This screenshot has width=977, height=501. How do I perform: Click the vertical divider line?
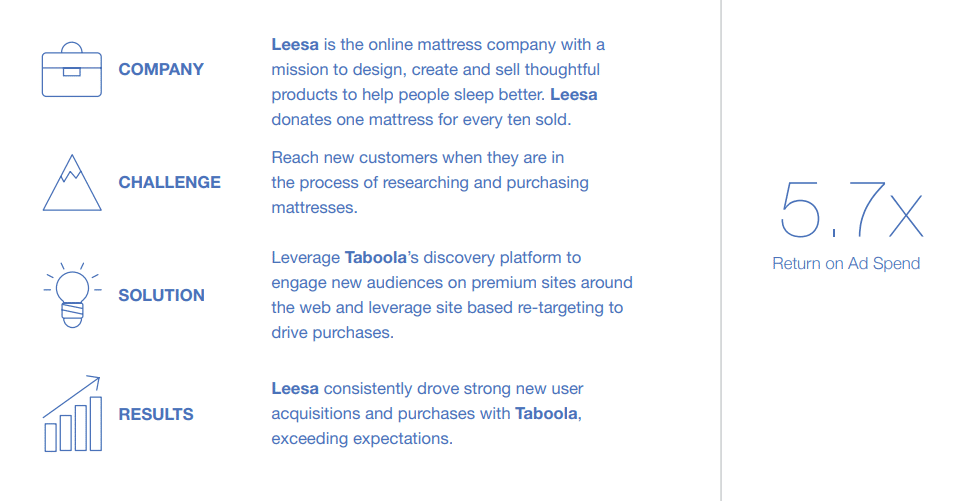tap(721, 250)
